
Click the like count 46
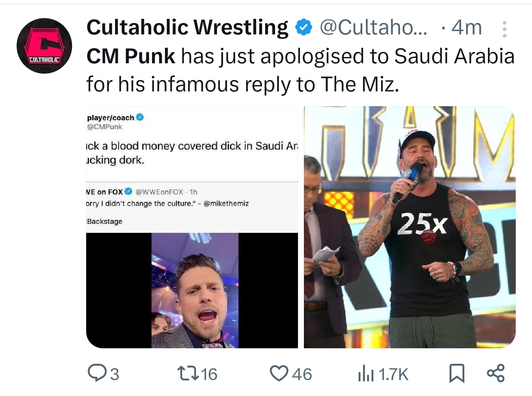pos(302,374)
